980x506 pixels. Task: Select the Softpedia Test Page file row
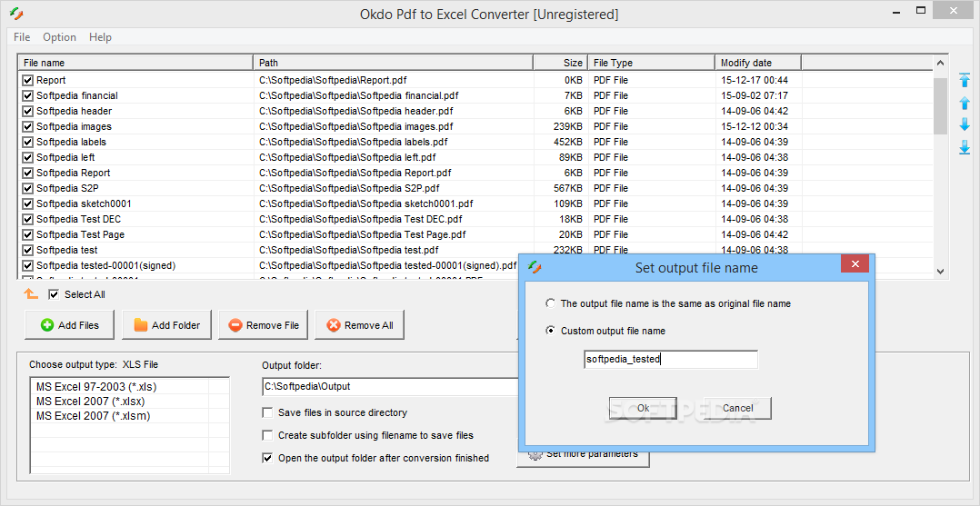pyautogui.click(x=475, y=234)
